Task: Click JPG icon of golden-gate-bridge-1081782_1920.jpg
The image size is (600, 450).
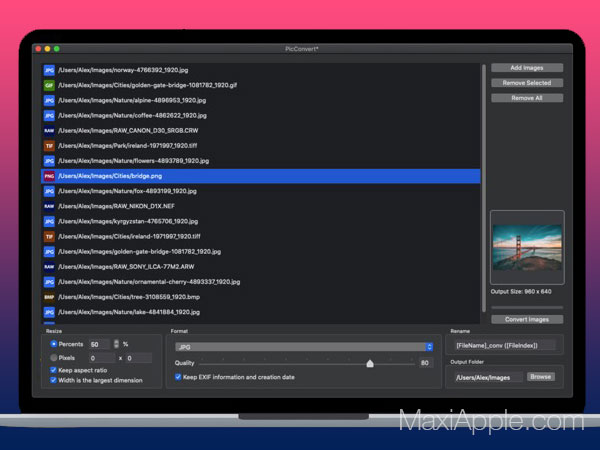Action: pos(49,251)
